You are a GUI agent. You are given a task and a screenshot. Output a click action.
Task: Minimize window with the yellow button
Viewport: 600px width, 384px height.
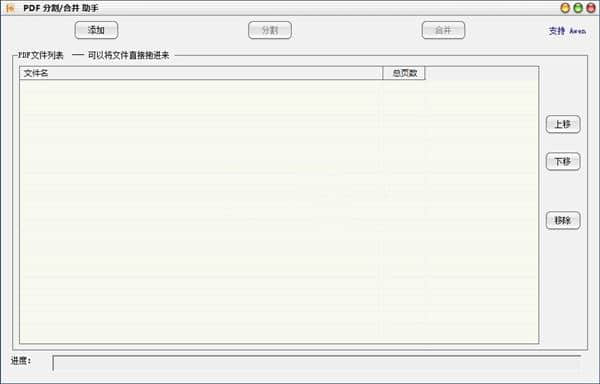[x=565, y=8]
